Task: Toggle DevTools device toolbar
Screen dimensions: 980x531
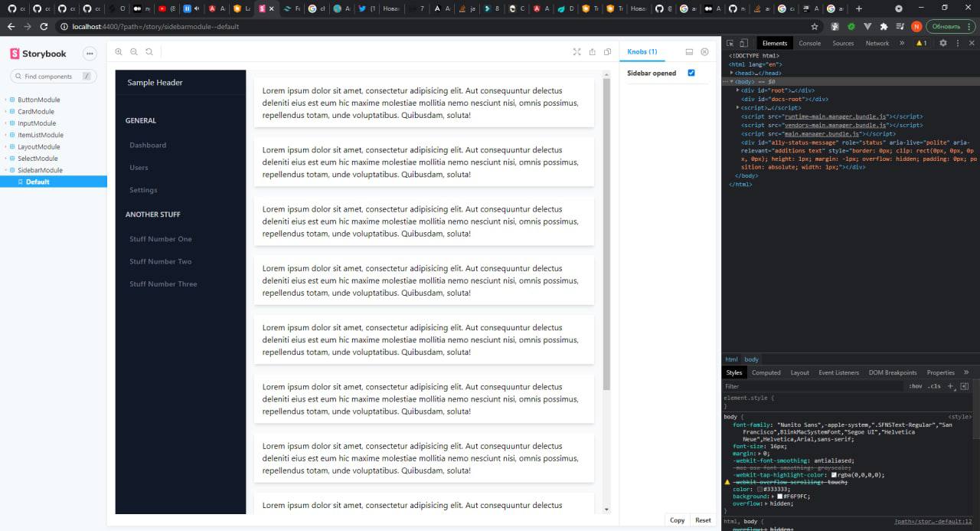Action: pos(744,43)
